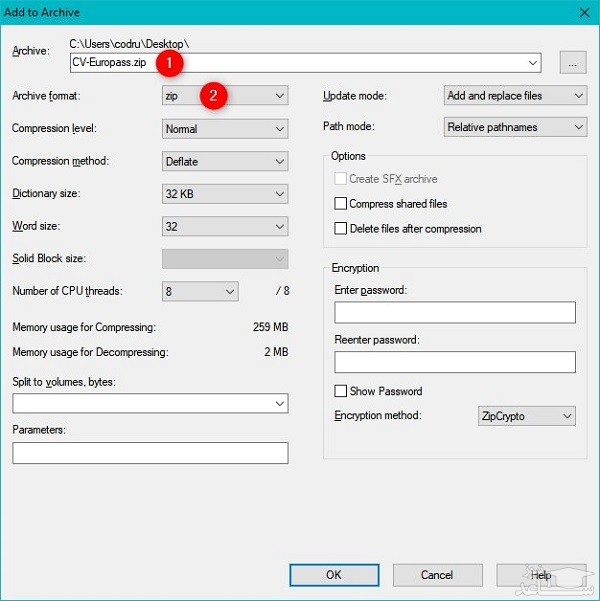Enable Compress shared files checkbox
The width and height of the screenshot is (600, 601).
(x=341, y=204)
